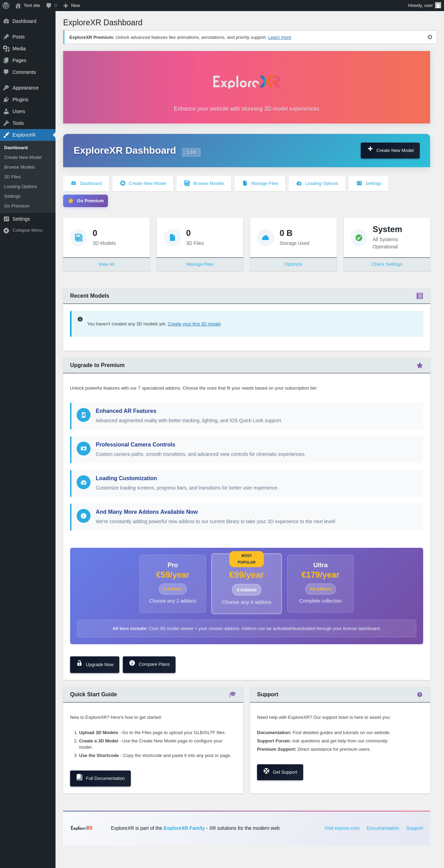Click the System green checkmark icon
444x868 pixels.
[x=359, y=238]
